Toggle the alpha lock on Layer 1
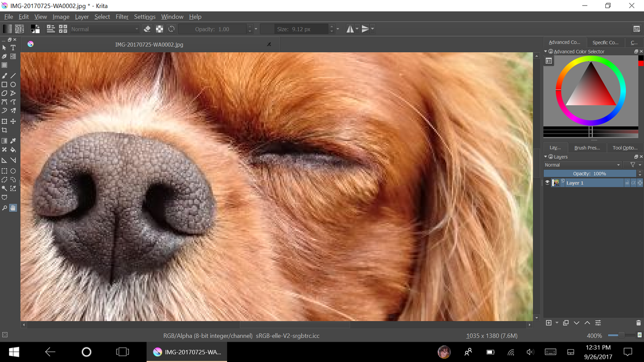This screenshot has width=644, height=362. [633, 182]
